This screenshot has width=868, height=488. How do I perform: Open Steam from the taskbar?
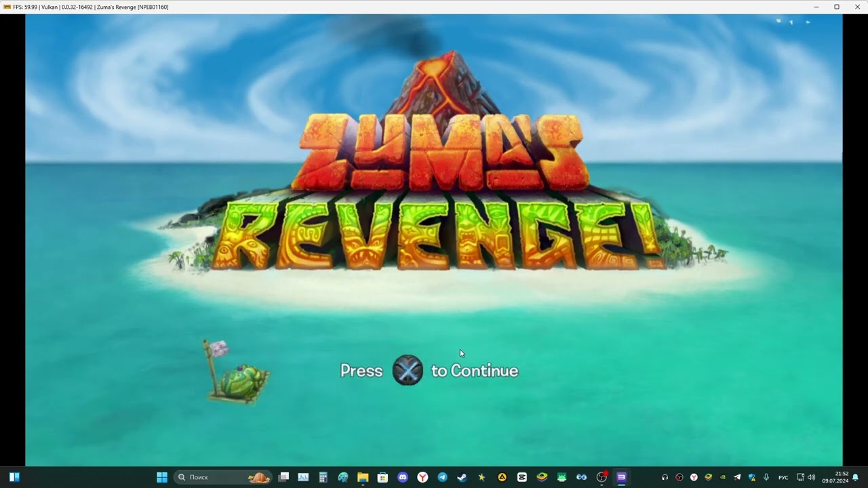coord(462,477)
